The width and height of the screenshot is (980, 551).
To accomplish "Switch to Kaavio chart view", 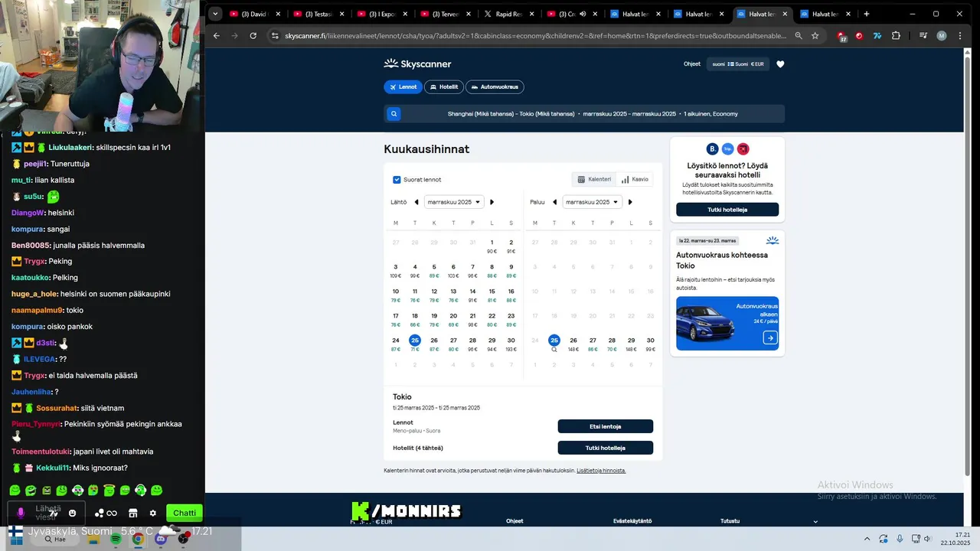I will click(x=635, y=179).
